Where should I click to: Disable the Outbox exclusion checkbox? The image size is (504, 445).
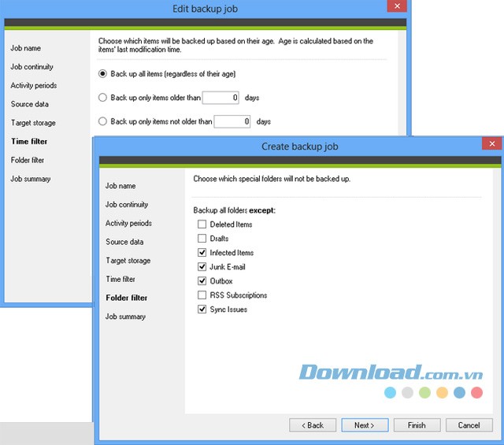click(202, 281)
